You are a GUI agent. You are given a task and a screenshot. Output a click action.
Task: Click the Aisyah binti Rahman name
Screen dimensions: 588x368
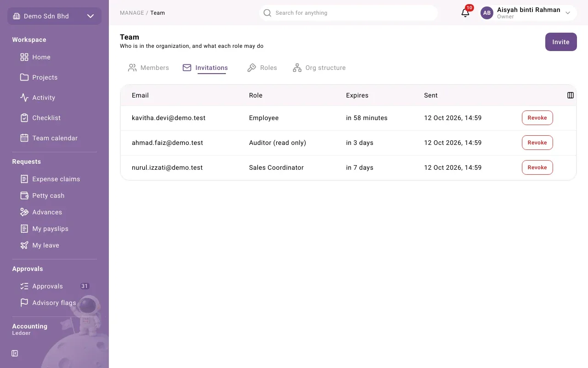pyautogui.click(x=529, y=10)
